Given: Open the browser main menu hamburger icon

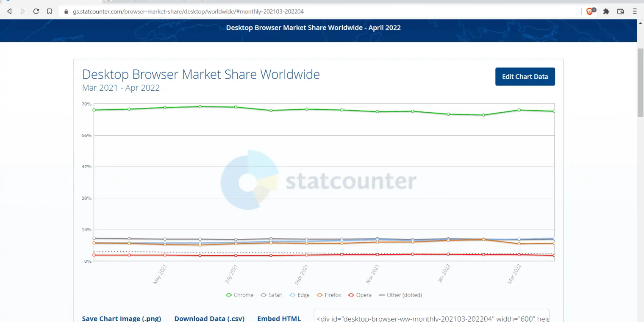Looking at the screenshot, I should [x=635, y=11].
